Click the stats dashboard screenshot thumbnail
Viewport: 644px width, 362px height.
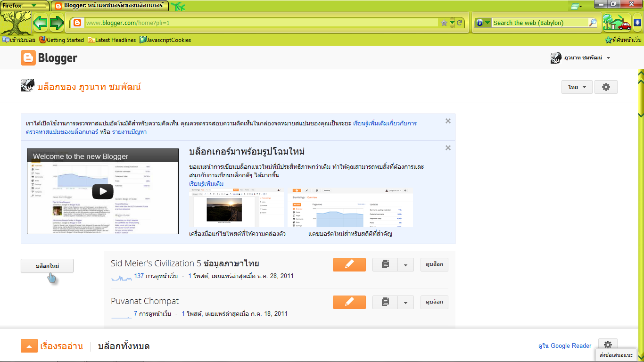coord(350,208)
